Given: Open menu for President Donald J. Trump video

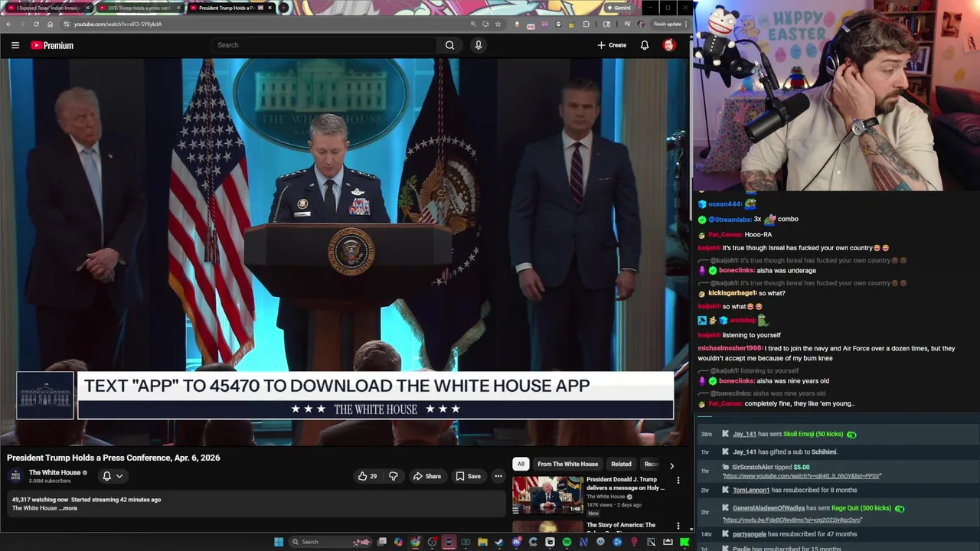Looking at the screenshot, I should tap(678, 481).
